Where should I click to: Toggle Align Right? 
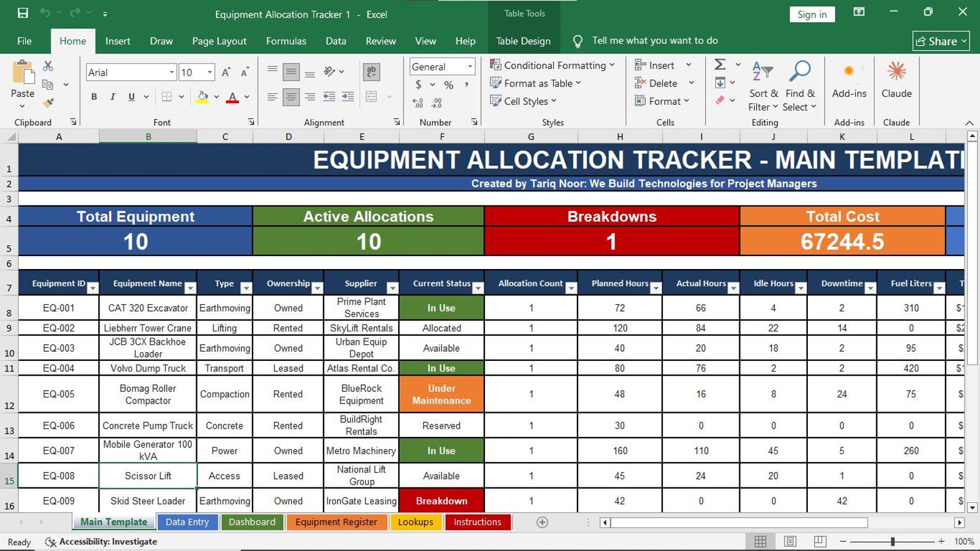click(310, 97)
